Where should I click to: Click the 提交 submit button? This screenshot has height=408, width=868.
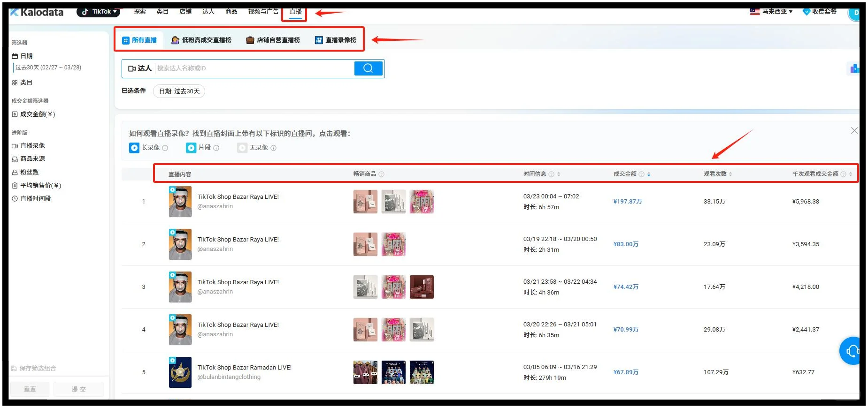pyautogui.click(x=78, y=389)
